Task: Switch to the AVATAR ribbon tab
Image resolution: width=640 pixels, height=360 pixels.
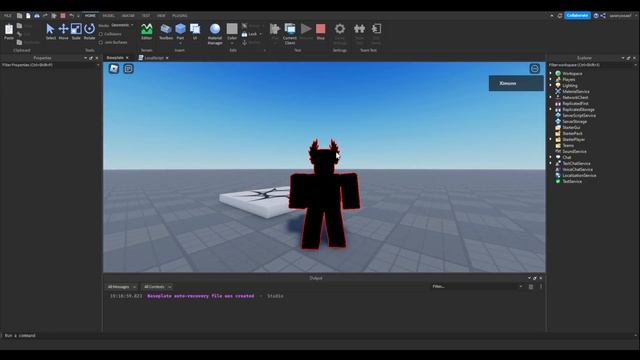Action: [x=128, y=16]
